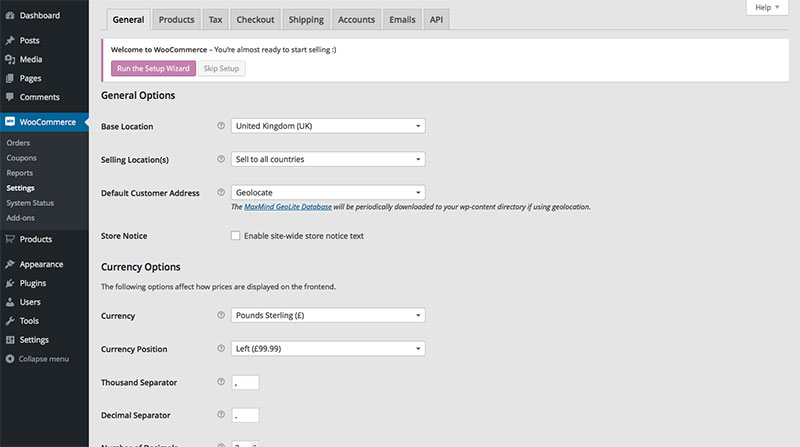Open Orders in WooCommerce submenu

click(x=18, y=143)
